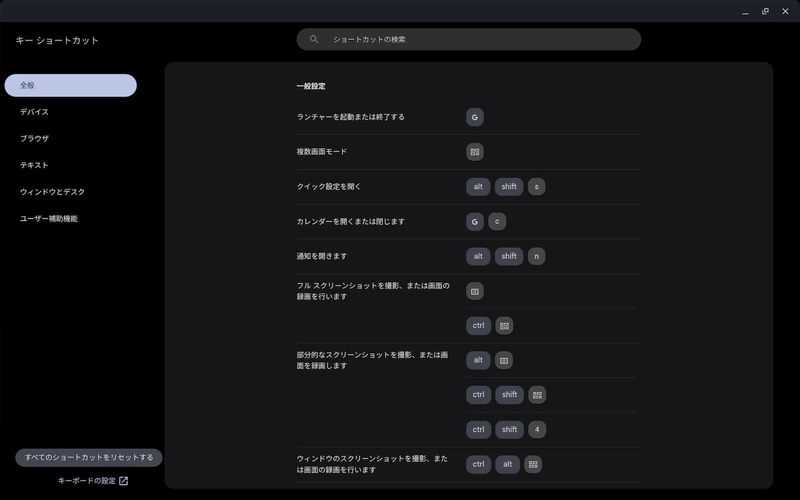This screenshot has width=800, height=500.
Task: Minimize the shortcuts window
Action: tap(745, 11)
